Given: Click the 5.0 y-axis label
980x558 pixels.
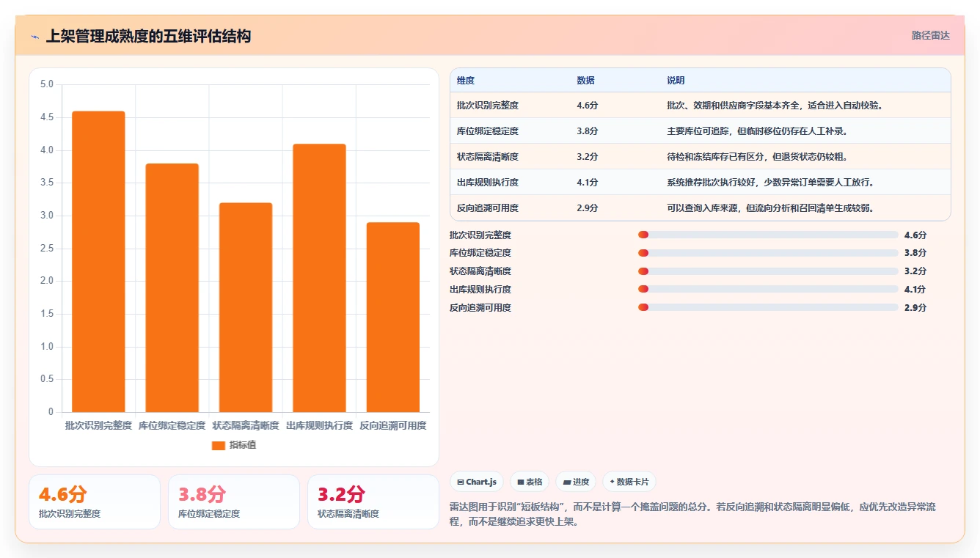Looking at the screenshot, I should click(47, 84).
